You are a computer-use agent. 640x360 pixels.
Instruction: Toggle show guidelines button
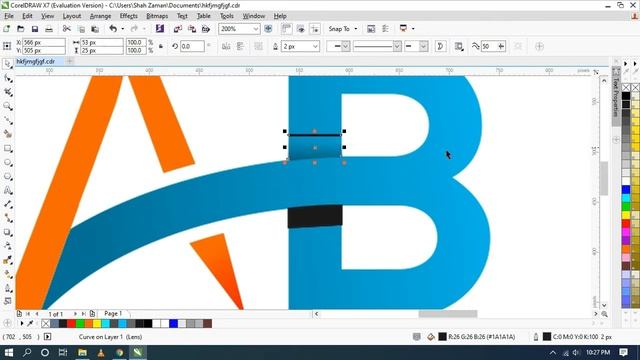315,29
